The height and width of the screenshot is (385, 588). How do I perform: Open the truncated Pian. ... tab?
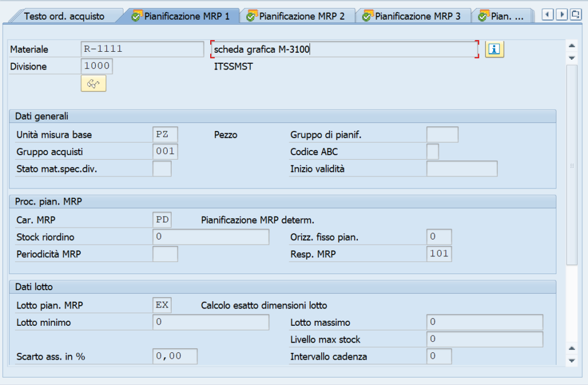coord(502,16)
